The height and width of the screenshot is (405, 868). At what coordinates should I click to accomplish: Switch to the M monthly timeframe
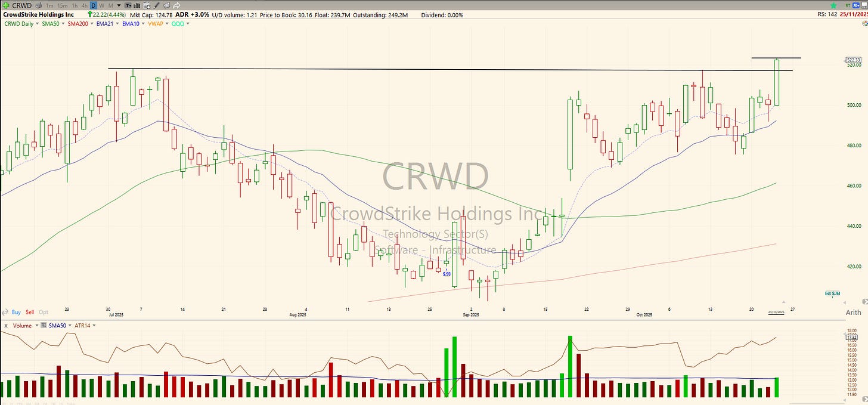pos(111,6)
